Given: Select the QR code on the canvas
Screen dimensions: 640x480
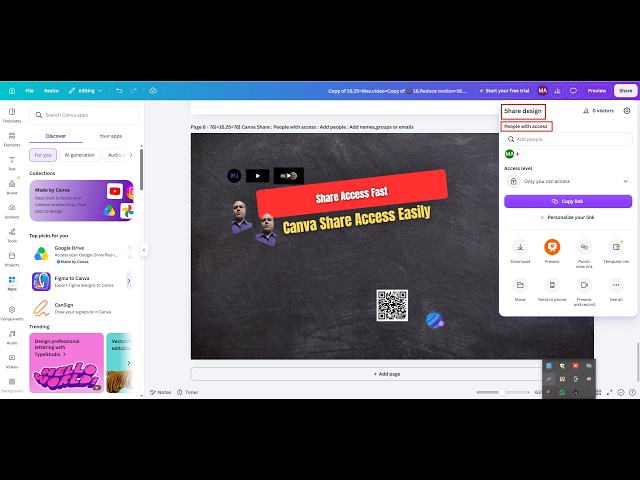Looking at the screenshot, I should pos(392,305).
